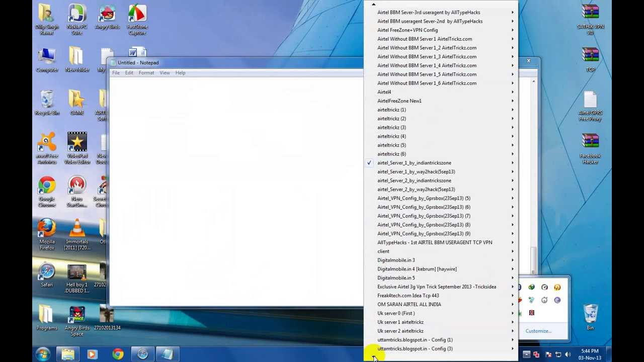The height and width of the screenshot is (362, 644).
Task: Select the FastStone Capture desktop shortcut
Action: point(137,19)
